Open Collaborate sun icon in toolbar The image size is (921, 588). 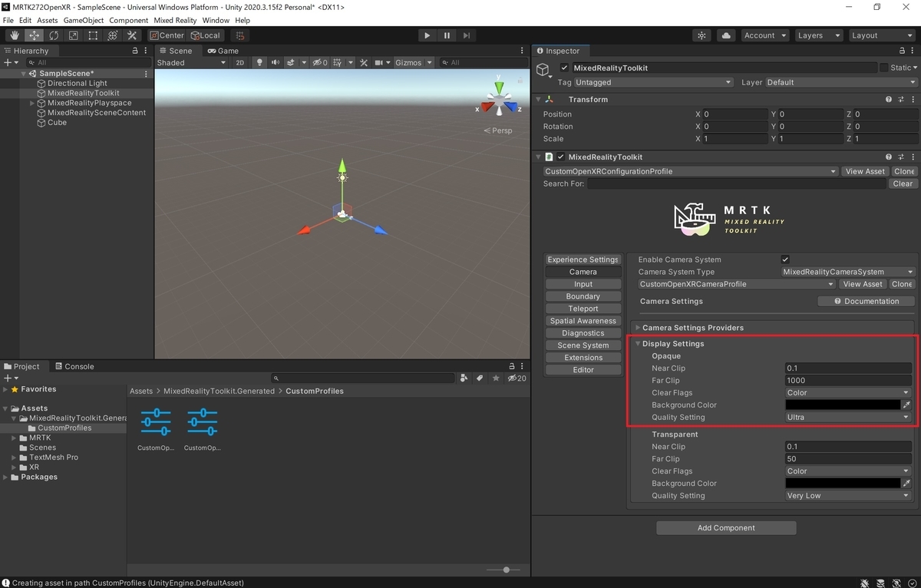tap(701, 35)
